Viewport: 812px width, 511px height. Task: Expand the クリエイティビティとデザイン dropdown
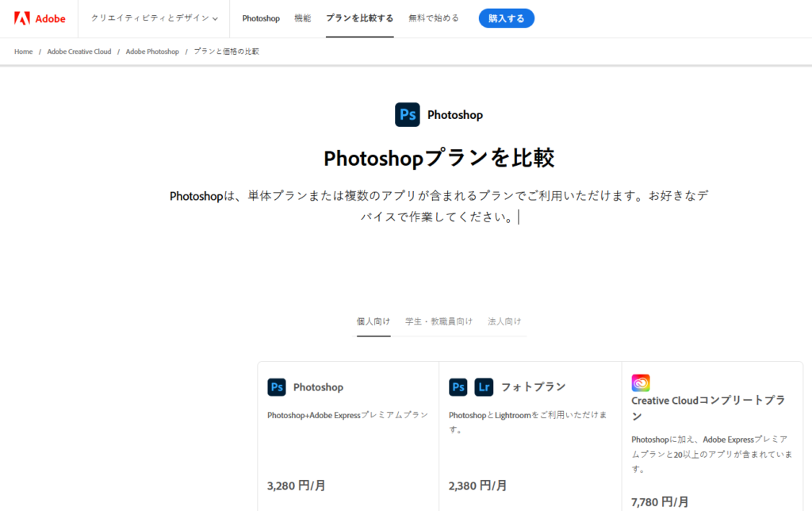click(x=153, y=17)
